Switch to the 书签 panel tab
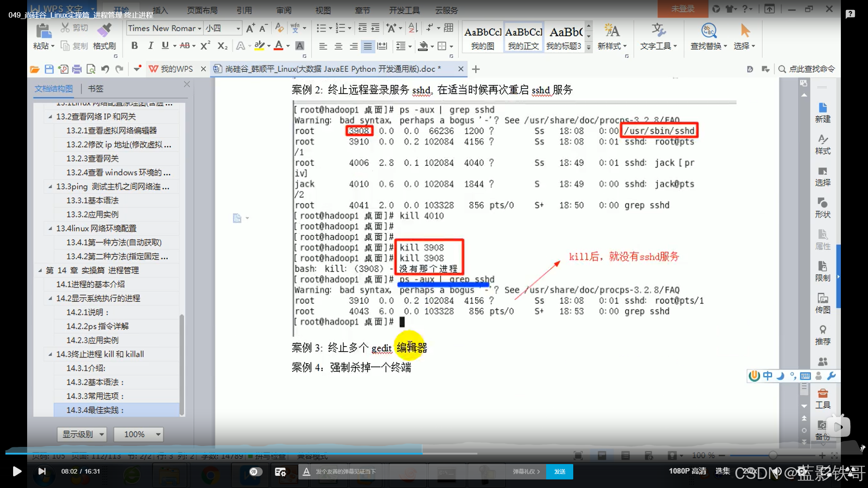 tap(95, 89)
